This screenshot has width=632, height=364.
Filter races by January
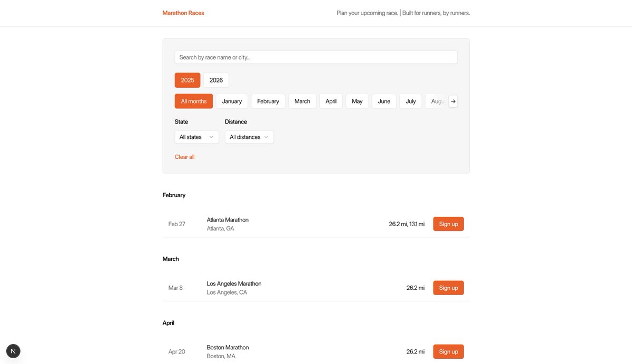[232, 101]
